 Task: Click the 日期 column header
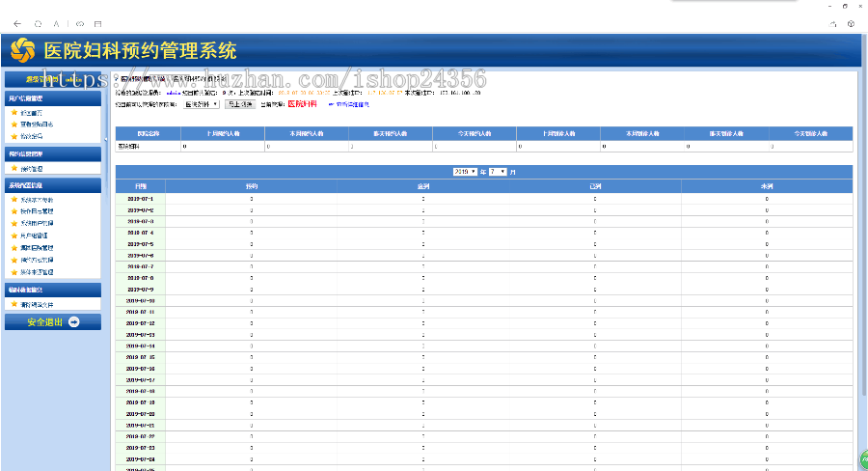pos(141,186)
